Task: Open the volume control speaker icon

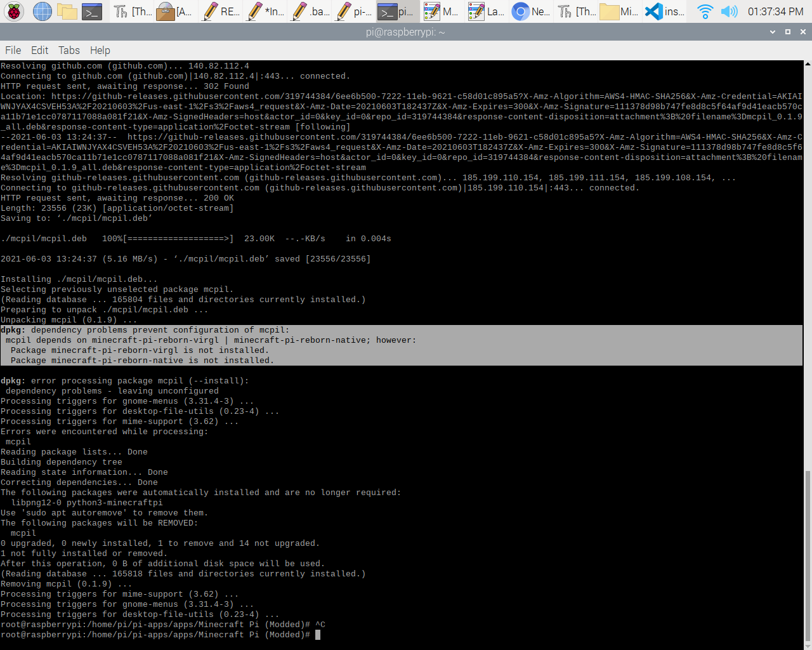Action: coord(729,11)
